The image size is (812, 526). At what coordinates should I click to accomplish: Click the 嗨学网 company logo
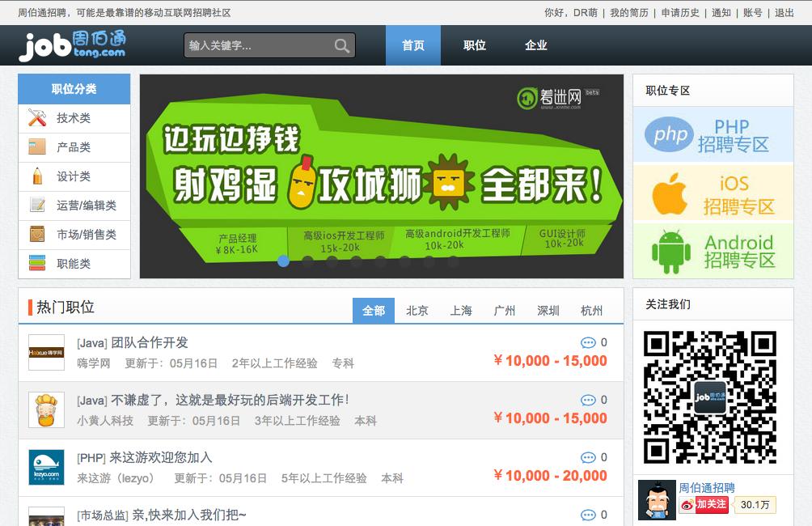tap(47, 352)
